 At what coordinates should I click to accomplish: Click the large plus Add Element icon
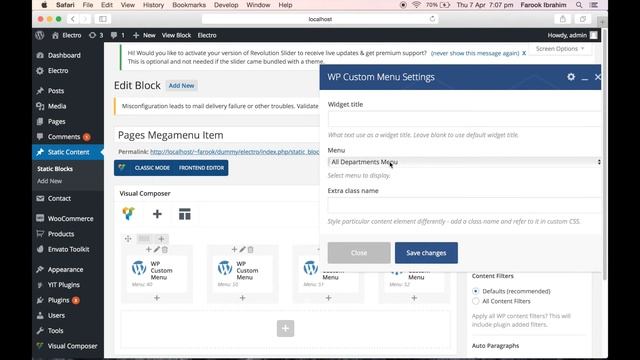click(x=157, y=214)
